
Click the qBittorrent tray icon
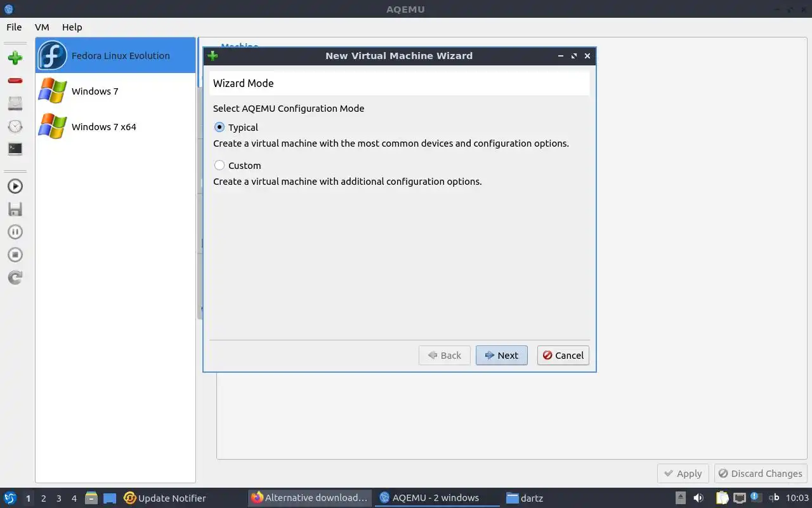tap(774, 498)
